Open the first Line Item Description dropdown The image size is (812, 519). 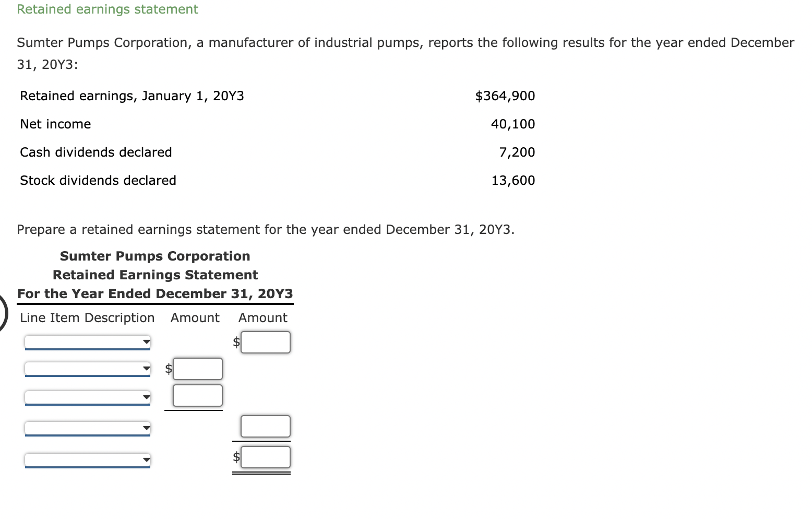[87, 341]
